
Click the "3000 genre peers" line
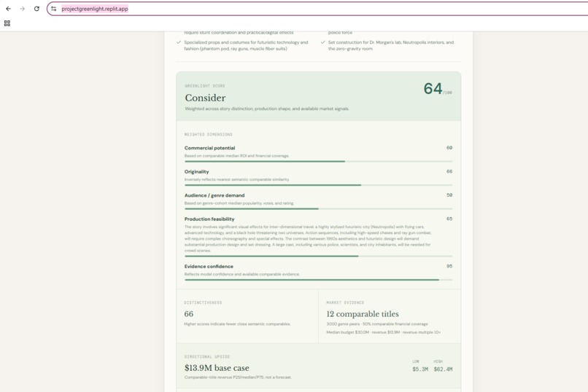click(x=377, y=324)
